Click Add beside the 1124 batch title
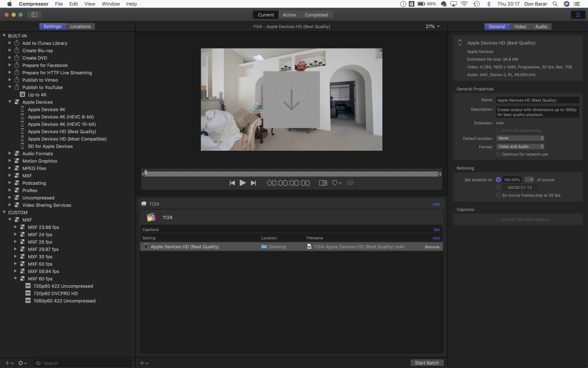The width and height of the screenshot is (588, 368). (436, 204)
